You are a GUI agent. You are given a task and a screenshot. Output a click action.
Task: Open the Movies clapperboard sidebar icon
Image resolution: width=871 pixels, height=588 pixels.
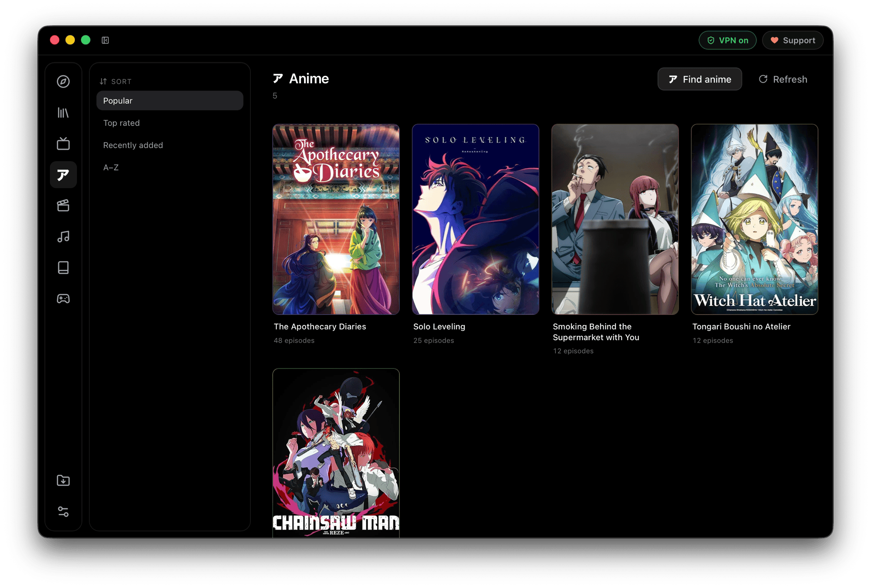(63, 206)
